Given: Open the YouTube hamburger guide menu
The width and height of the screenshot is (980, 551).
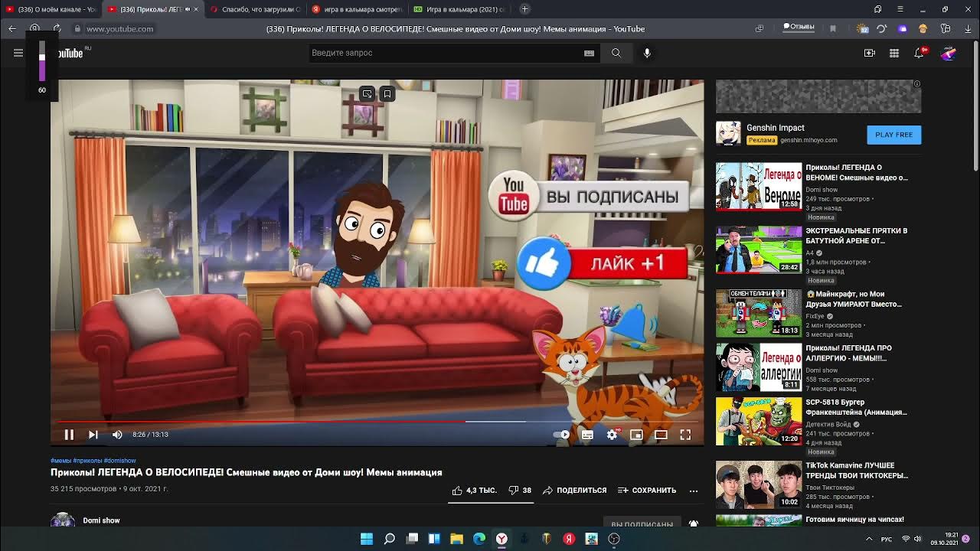Looking at the screenshot, I should (x=18, y=53).
